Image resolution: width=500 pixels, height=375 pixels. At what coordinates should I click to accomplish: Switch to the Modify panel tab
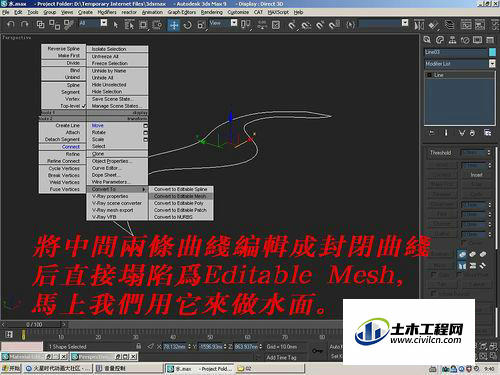point(440,40)
